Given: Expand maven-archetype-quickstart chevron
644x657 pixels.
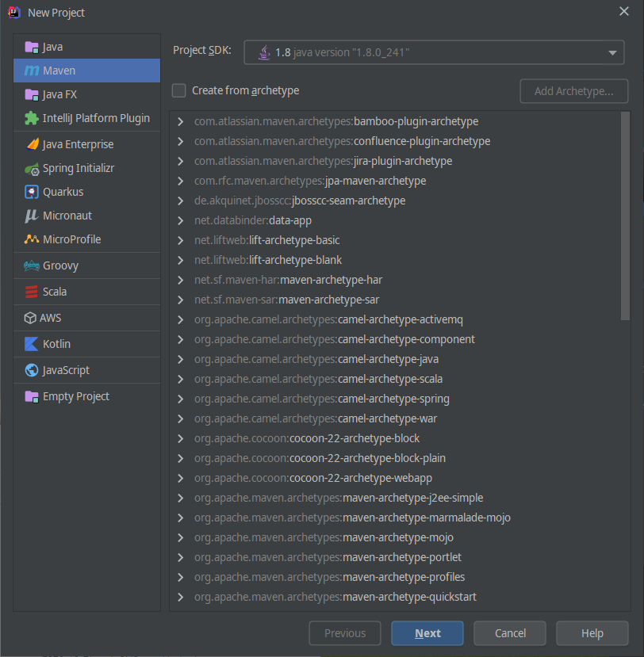Looking at the screenshot, I should click(x=180, y=597).
